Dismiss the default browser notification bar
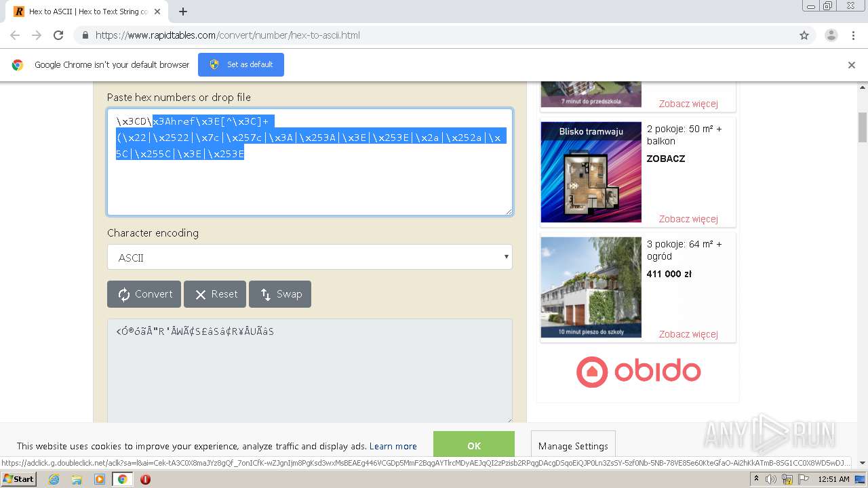The image size is (868, 488). coord(852,65)
